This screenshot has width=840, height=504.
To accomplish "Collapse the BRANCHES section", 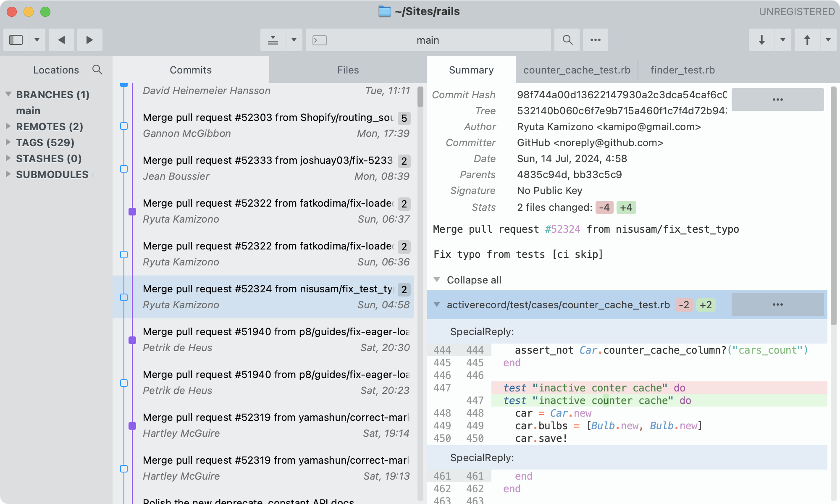I will pyautogui.click(x=8, y=94).
